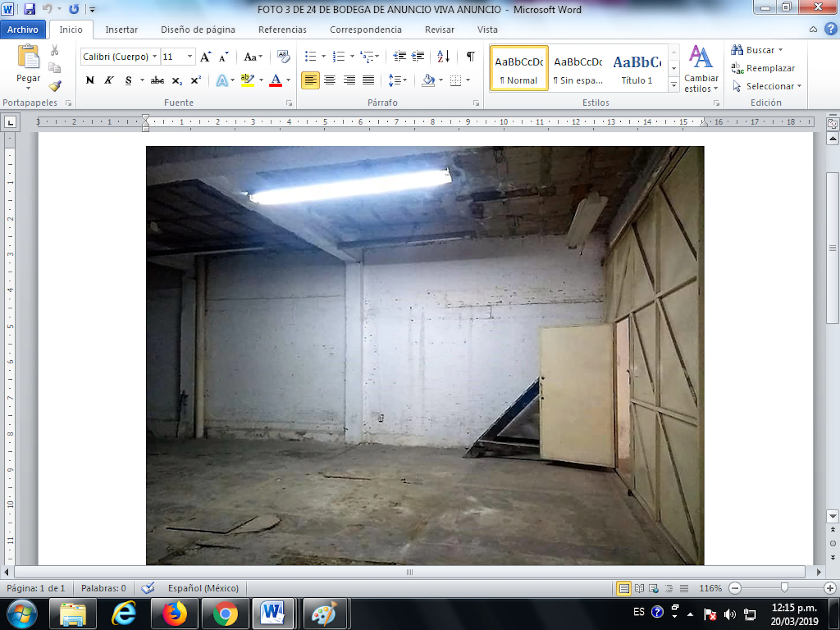The height and width of the screenshot is (630, 840).
Task: Toggle the ruler visibility button
Action: (x=832, y=123)
